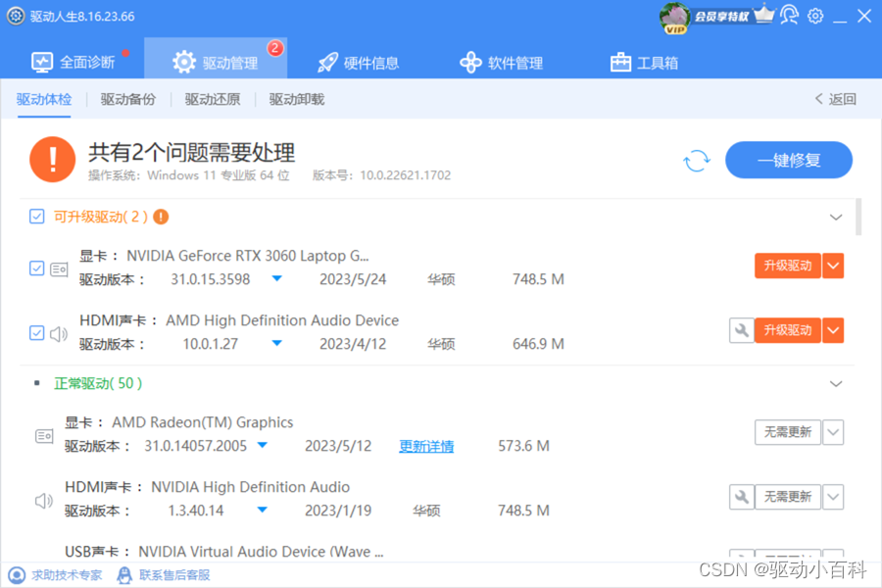Click the 可升级驱动( 2 ) heading
The width and height of the screenshot is (882, 588).
(x=101, y=217)
